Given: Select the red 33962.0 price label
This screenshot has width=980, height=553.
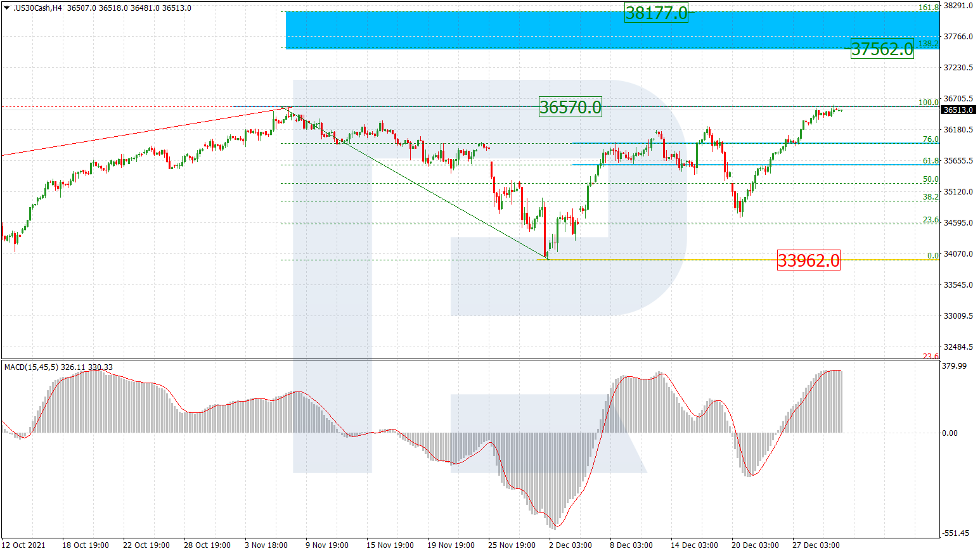Looking at the screenshot, I should [x=808, y=260].
